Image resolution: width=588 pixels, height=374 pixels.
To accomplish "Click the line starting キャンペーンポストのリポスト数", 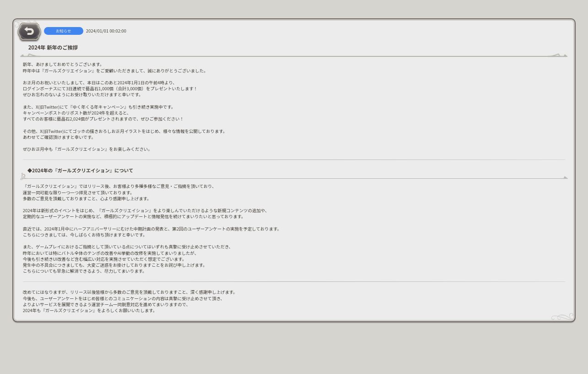I will click(x=76, y=113).
